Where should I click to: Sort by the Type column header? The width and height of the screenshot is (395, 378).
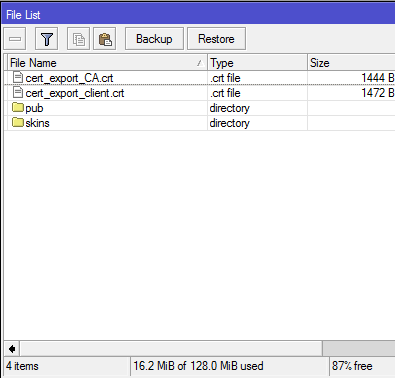click(257, 63)
